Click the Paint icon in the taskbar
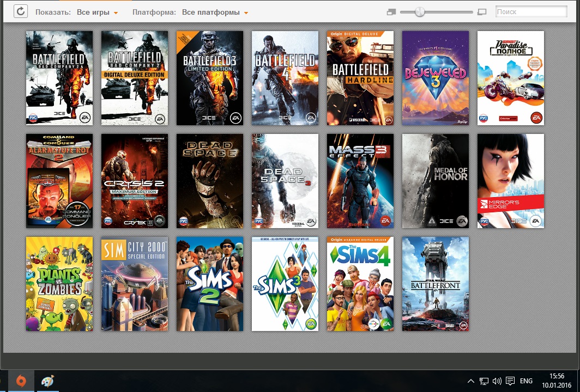Screen dimensions: 580x392 pos(47,381)
